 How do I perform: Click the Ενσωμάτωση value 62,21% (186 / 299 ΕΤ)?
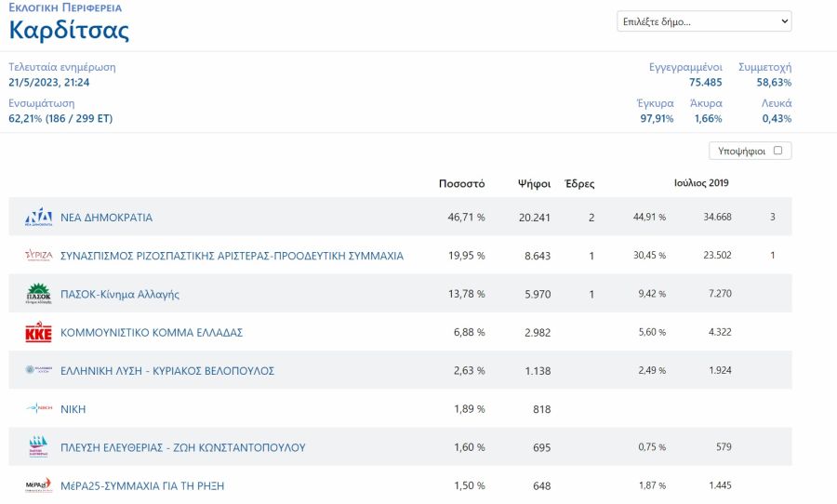tap(60, 118)
